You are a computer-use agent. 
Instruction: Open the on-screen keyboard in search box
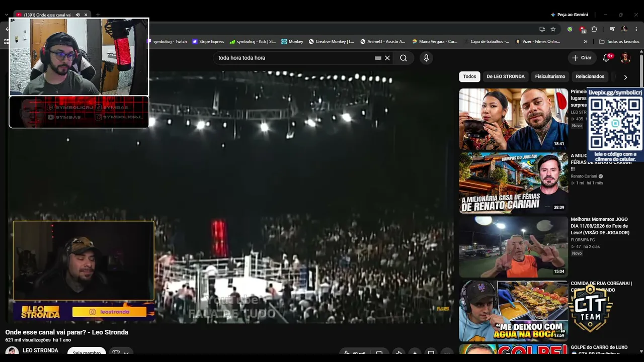pos(378,58)
